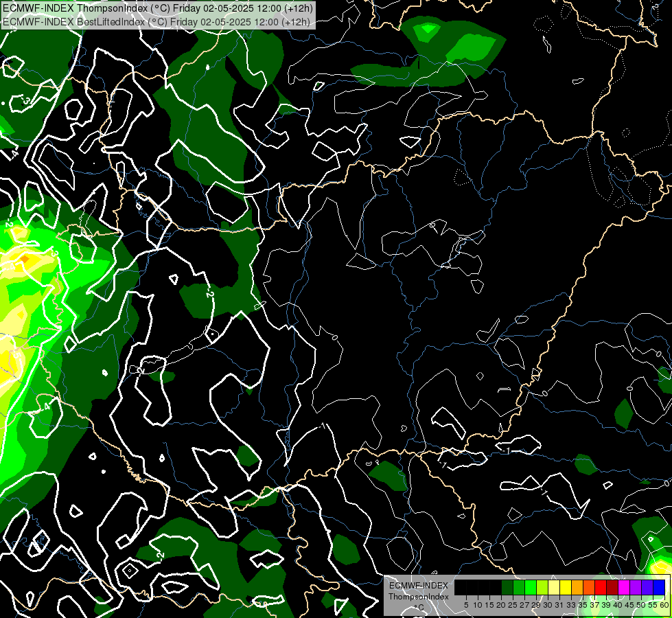The height and width of the screenshot is (618, 672).
Task: Select the bright red 37–39 legend swatch
Action: pos(601,587)
